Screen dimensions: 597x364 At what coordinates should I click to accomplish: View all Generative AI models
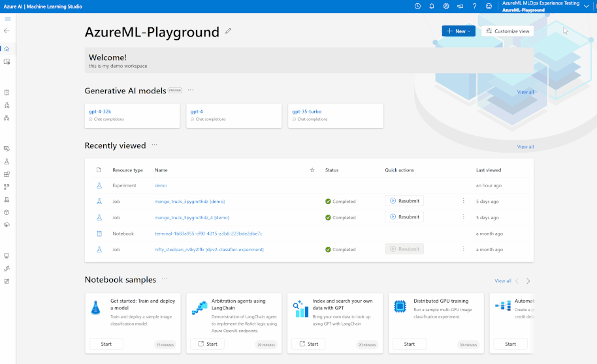525,92
